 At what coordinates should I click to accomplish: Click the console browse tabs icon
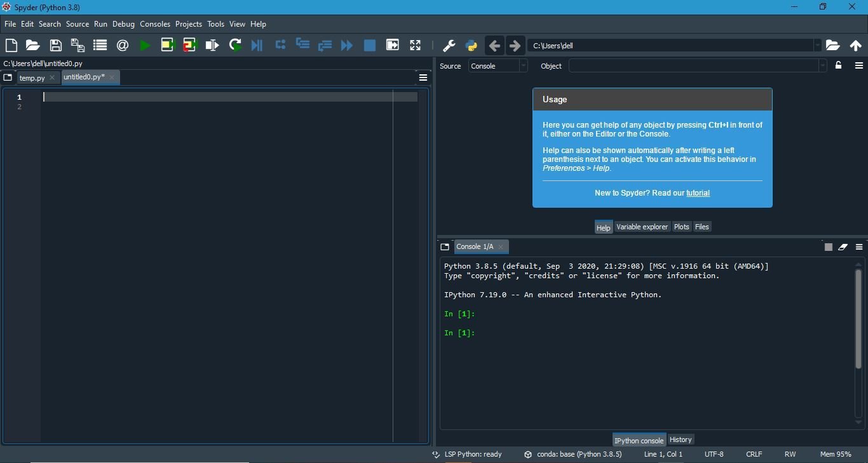(x=445, y=246)
